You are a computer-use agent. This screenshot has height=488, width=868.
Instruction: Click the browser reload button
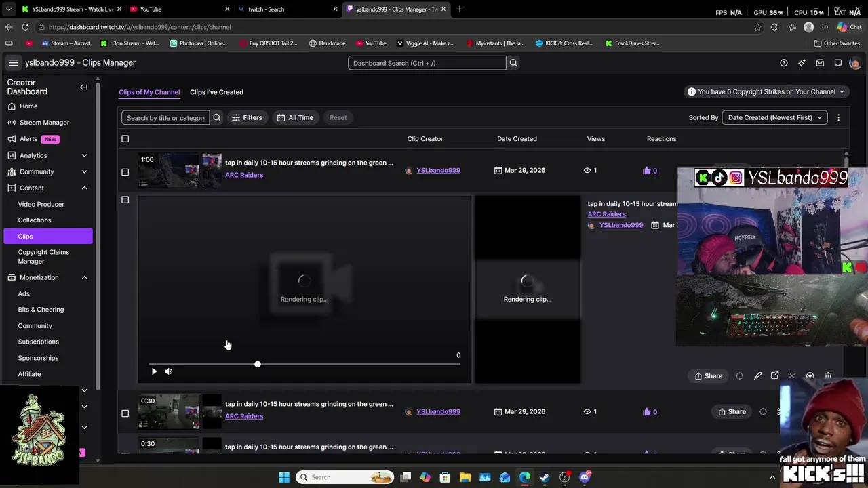(x=25, y=27)
